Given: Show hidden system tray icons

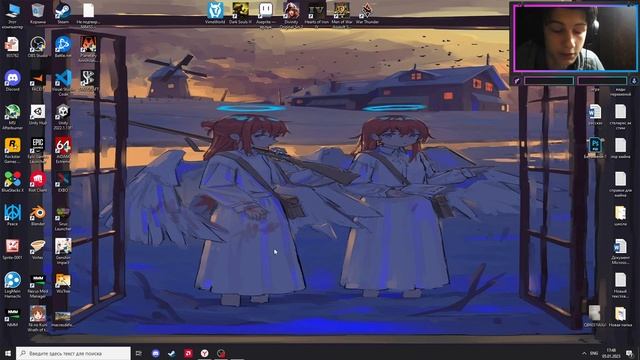Looking at the screenshot, I should click(584, 353).
